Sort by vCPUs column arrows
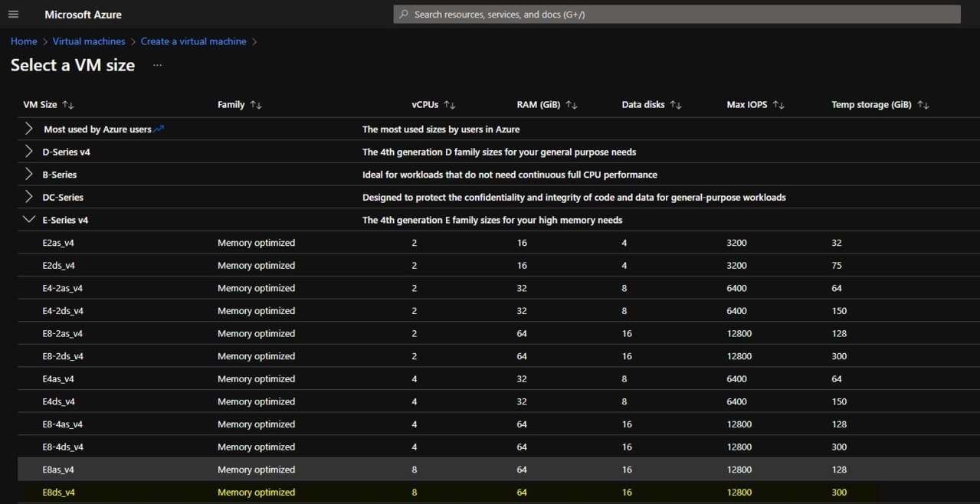The height and width of the screenshot is (504, 980). [x=450, y=105]
